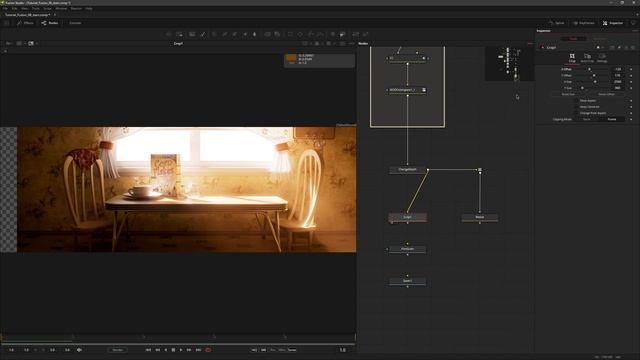The image size is (640, 360).
Task: Add a Channel Booleans node from the toolbar
Action: click(277, 34)
